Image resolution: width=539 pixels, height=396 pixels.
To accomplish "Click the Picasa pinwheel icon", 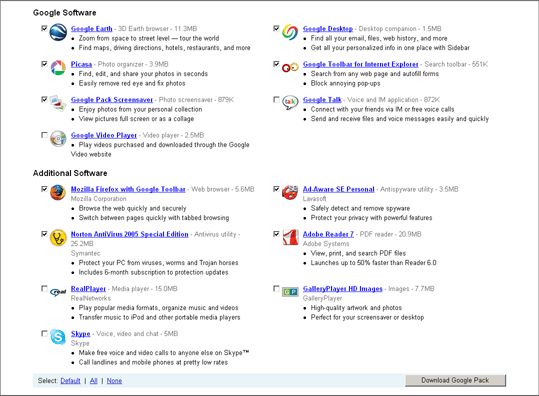I will pyautogui.click(x=58, y=67).
